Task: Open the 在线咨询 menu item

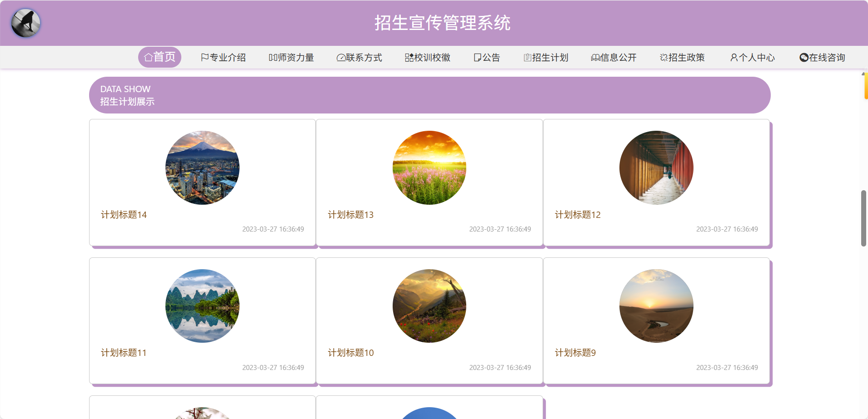Action: point(823,58)
